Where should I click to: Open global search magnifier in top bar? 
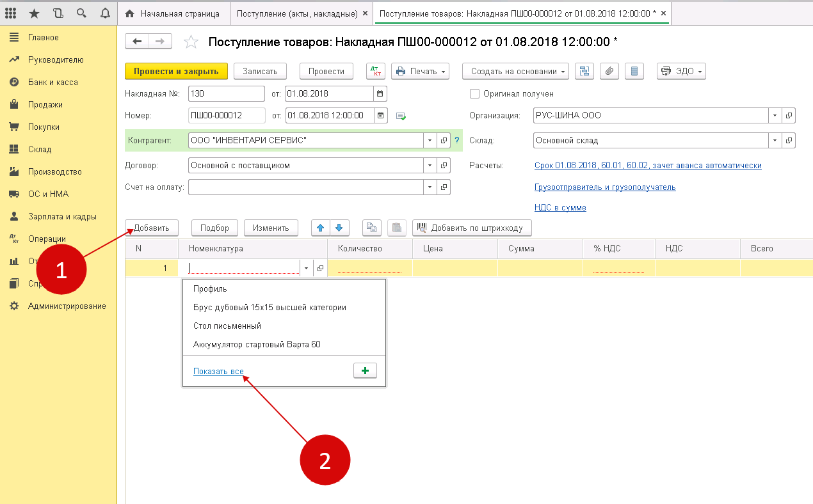(80, 12)
